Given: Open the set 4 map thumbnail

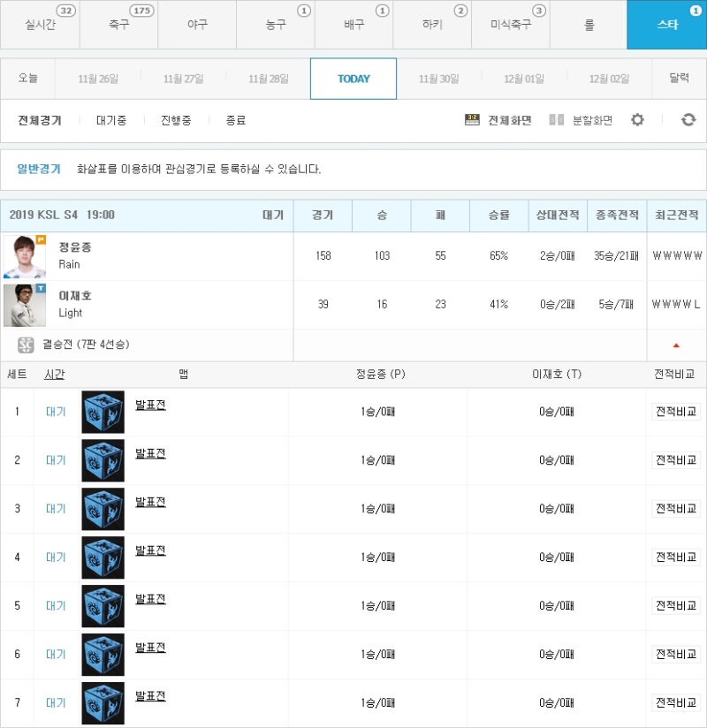Looking at the screenshot, I should [x=103, y=557].
